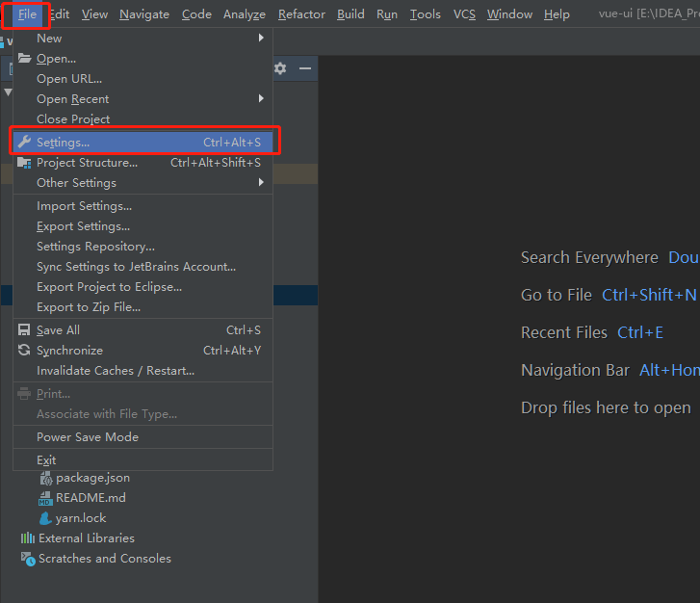Click the Save All floppy icon
The height and width of the screenshot is (603, 700).
click(x=24, y=330)
